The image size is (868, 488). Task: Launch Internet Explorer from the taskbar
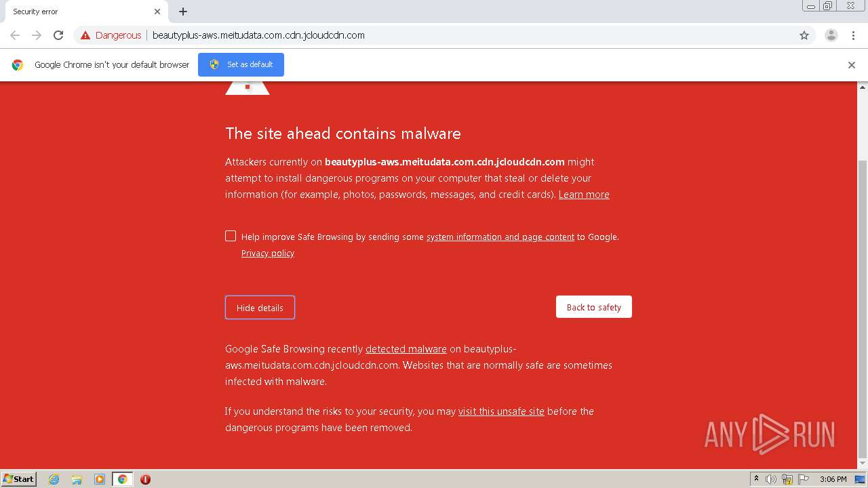click(54, 479)
